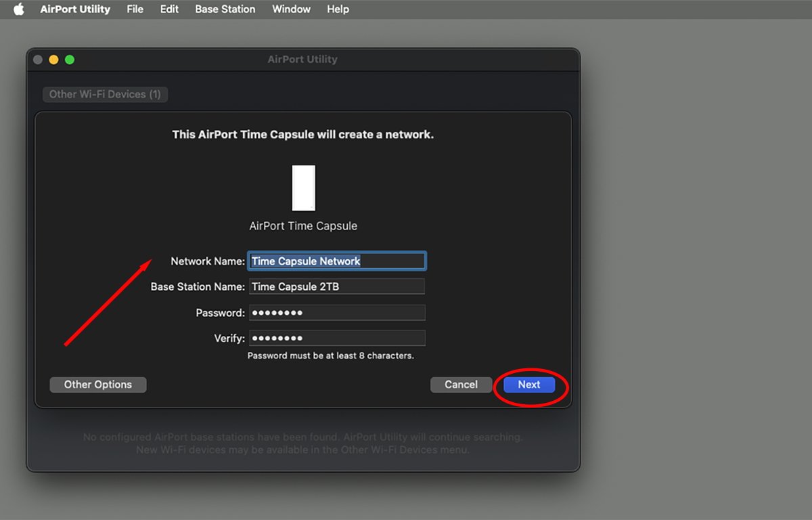The height and width of the screenshot is (520, 812).
Task: Click the Base Station Name field
Action: click(337, 286)
